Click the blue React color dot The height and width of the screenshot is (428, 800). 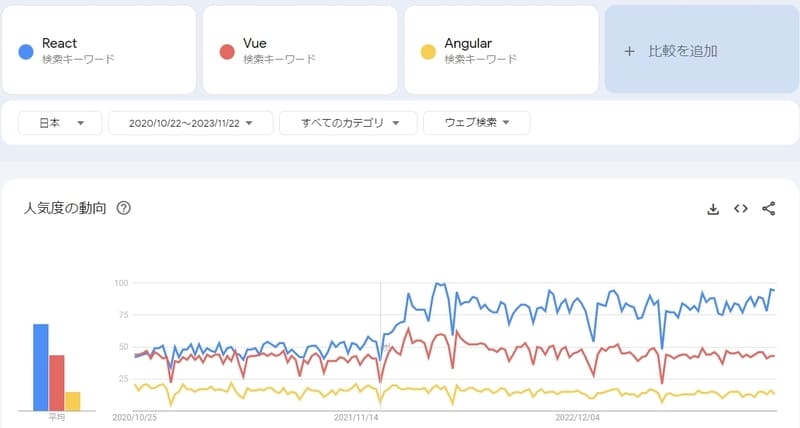(26, 51)
